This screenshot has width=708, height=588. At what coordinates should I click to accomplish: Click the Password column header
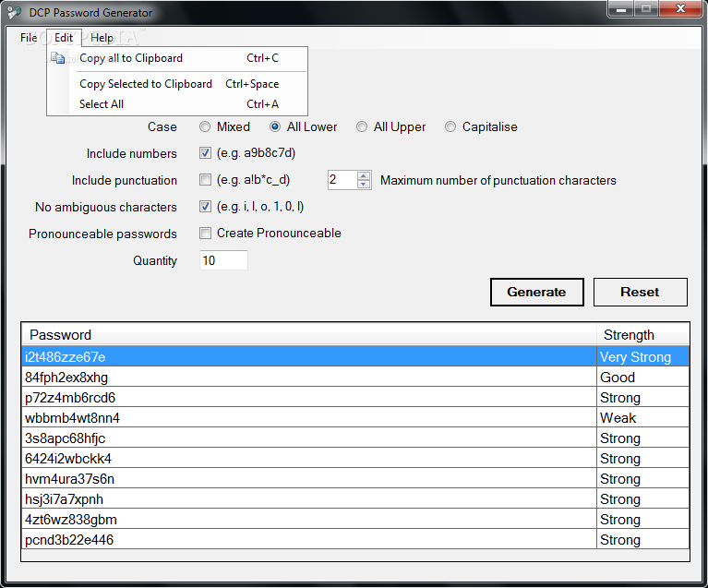point(309,335)
